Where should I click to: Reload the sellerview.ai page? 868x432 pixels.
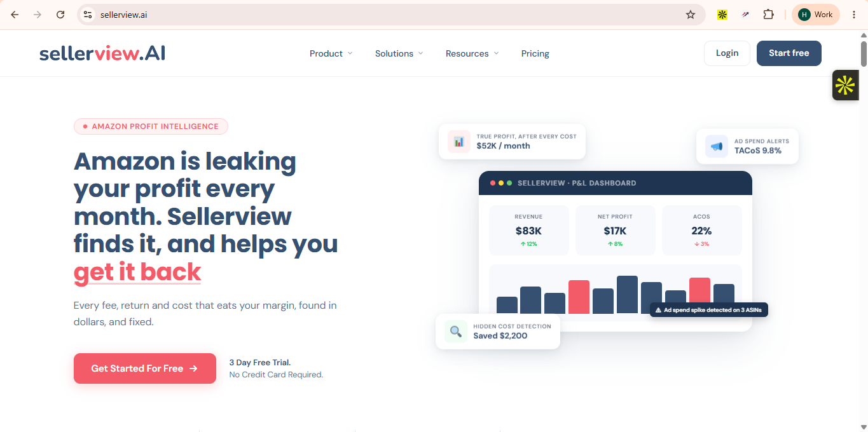click(60, 15)
